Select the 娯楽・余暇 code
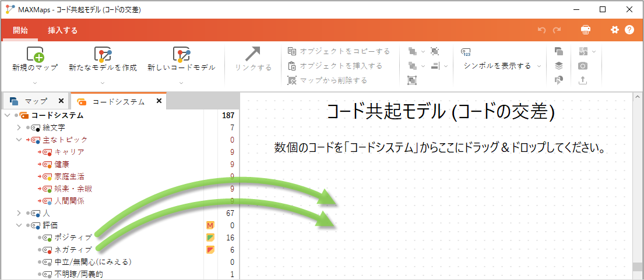The height and width of the screenshot is (280, 644). click(73, 189)
